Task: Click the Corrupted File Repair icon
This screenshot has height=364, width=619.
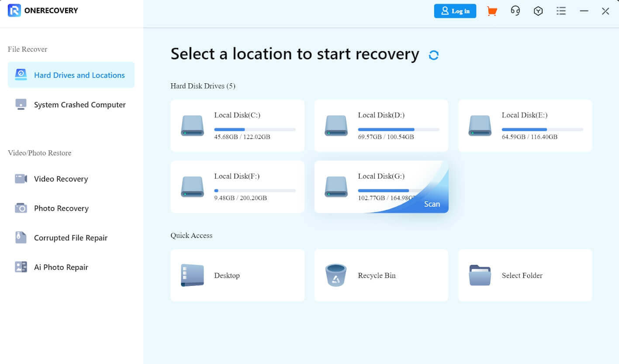Action: pyautogui.click(x=21, y=238)
